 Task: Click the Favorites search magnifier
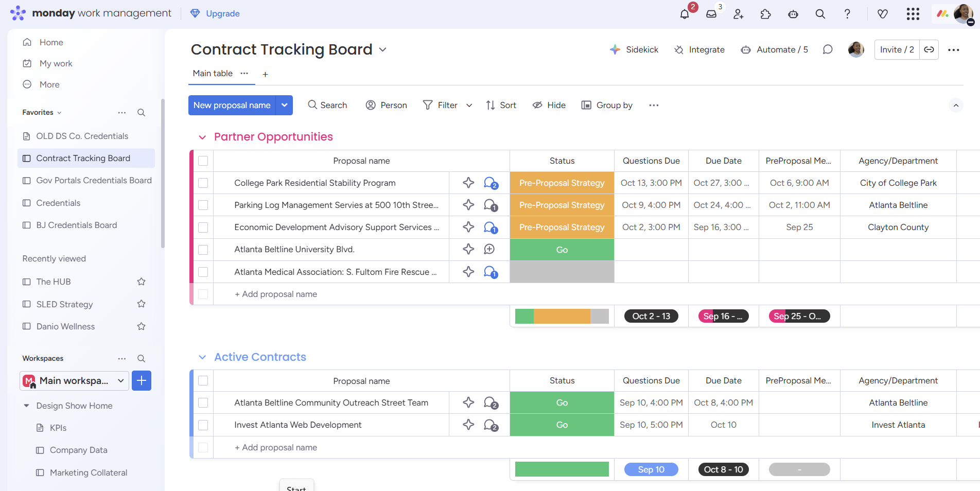point(141,113)
